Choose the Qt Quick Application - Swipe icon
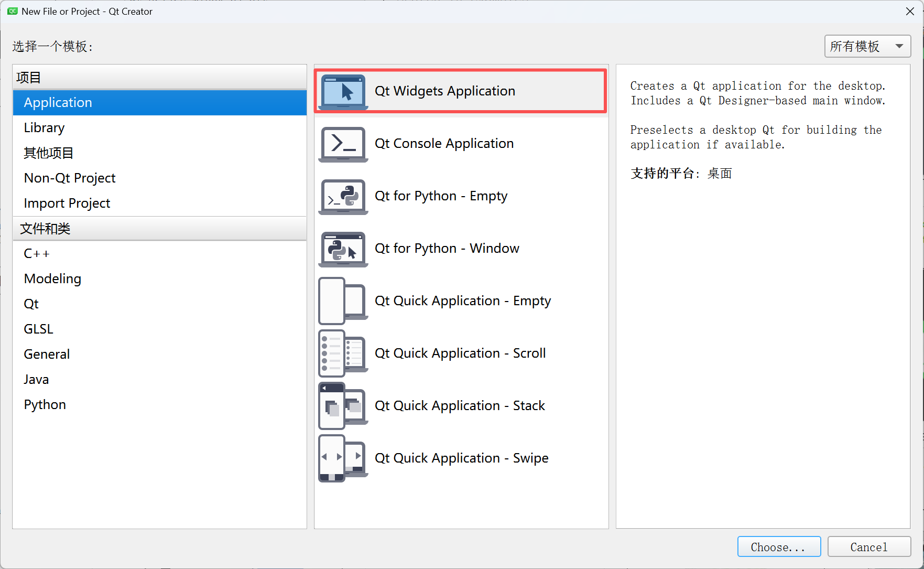The image size is (924, 569). 343,458
